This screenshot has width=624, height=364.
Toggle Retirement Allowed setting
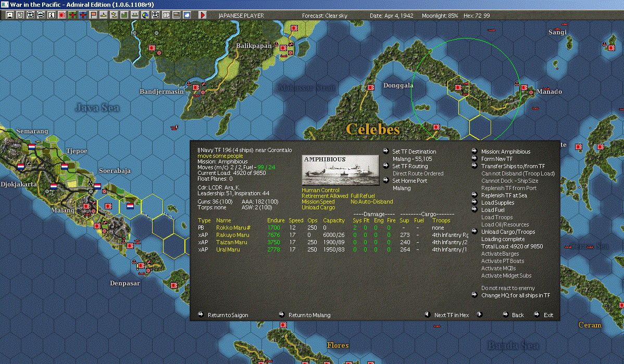325,196
